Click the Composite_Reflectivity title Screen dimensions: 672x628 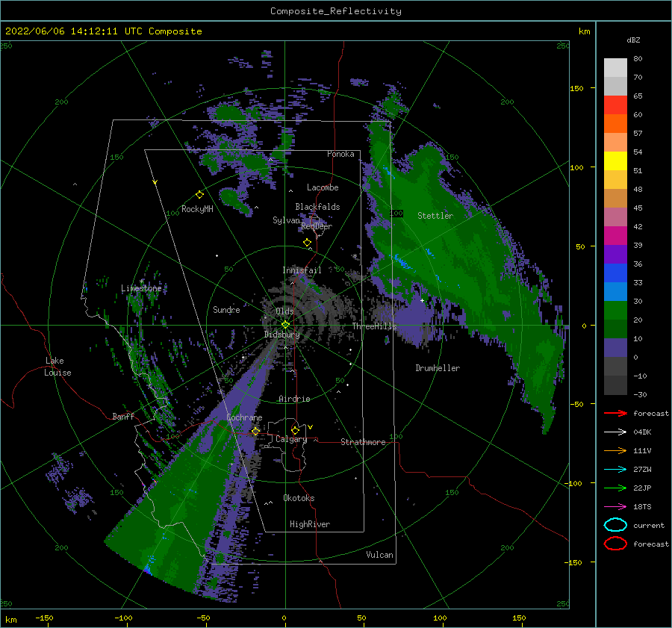(x=336, y=11)
